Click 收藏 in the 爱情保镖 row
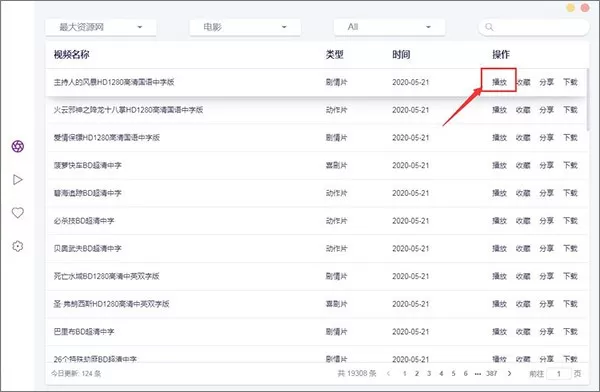This screenshot has width=600, height=392. 523,137
